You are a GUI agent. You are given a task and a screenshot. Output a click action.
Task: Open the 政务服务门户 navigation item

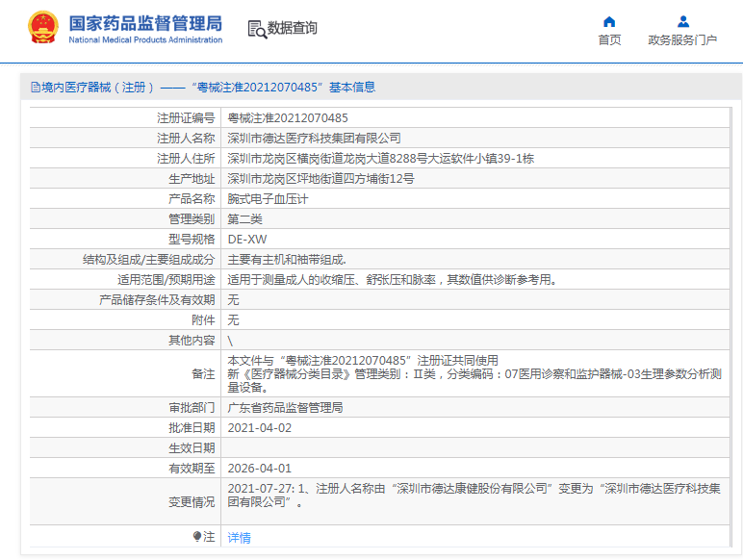[x=682, y=40]
